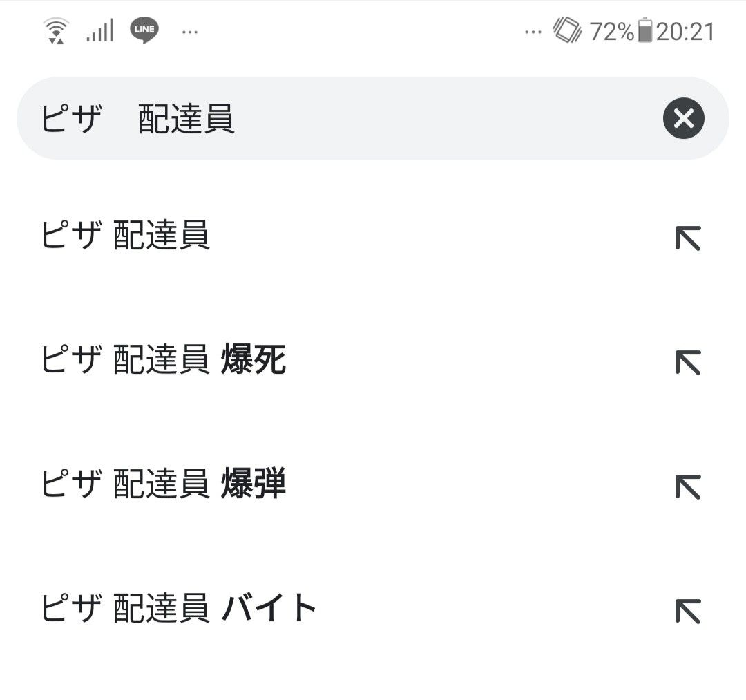
Task: Tap the word 配達員 in search field
Action: [x=186, y=118]
